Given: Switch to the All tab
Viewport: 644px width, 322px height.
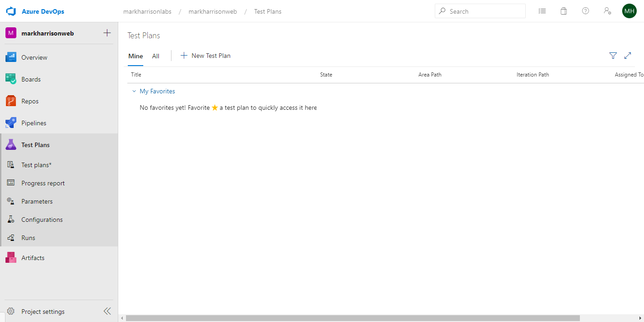Looking at the screenshot, I should [156, 56].
